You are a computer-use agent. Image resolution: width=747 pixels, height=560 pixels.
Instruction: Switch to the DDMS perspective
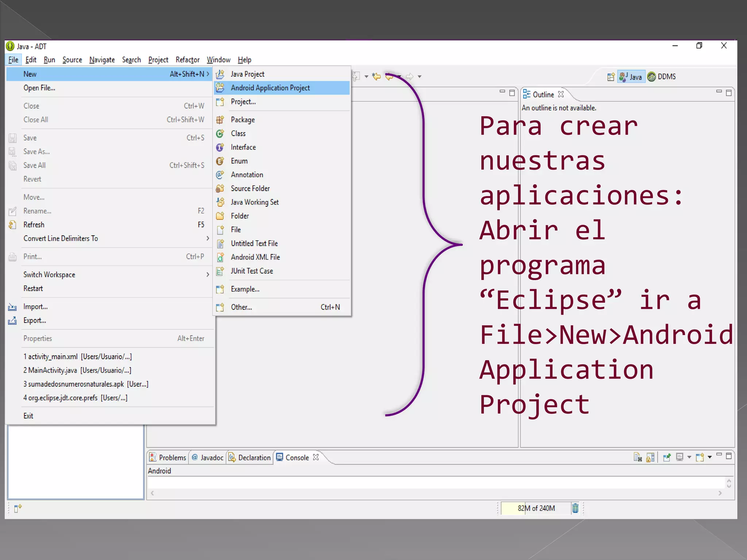tap(662, 77)
